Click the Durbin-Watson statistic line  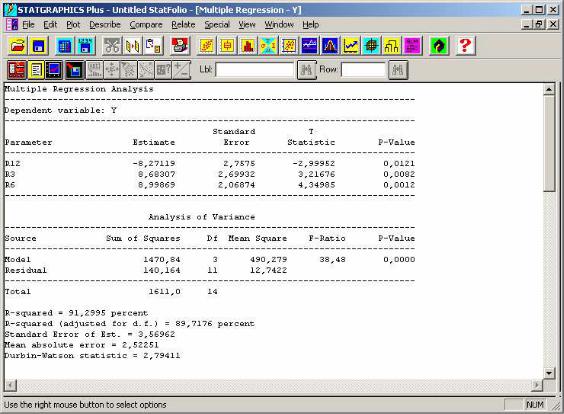coord(92,356)
